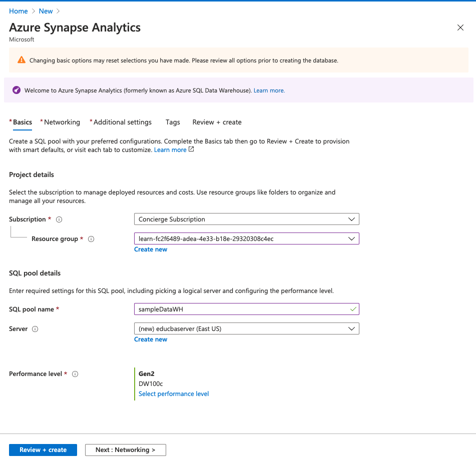Open the Subscription dropdown
This screenshot has height=460, width=476.
click(x=246, y=219)
